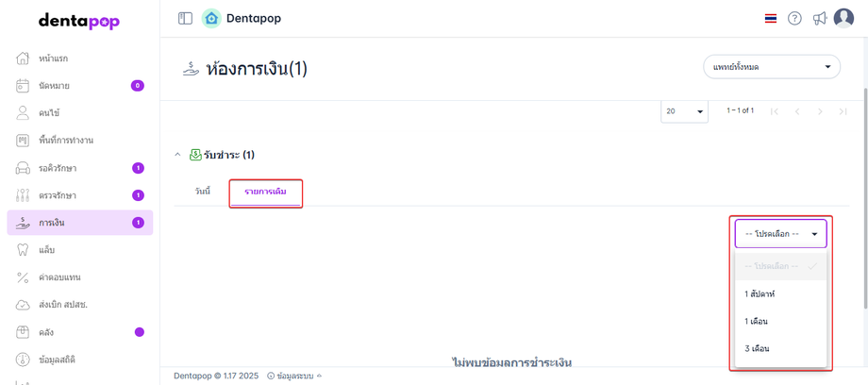Open announcements megaphone icon
Image resolution: width=868 pixels, height=385 pixels.
[820, 18]
